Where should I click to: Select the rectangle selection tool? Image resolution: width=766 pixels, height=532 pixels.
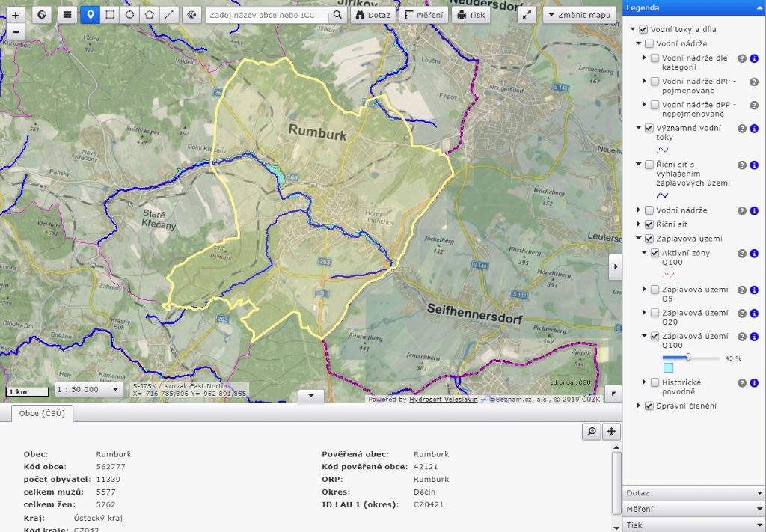click(x=110, y=15)
